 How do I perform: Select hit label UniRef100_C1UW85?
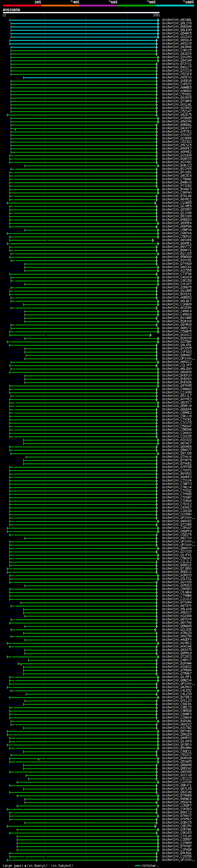click(177, 203)
